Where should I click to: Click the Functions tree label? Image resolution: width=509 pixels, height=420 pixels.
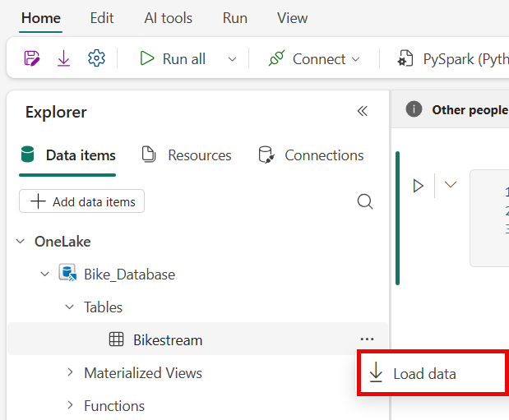tap(114, 406)
